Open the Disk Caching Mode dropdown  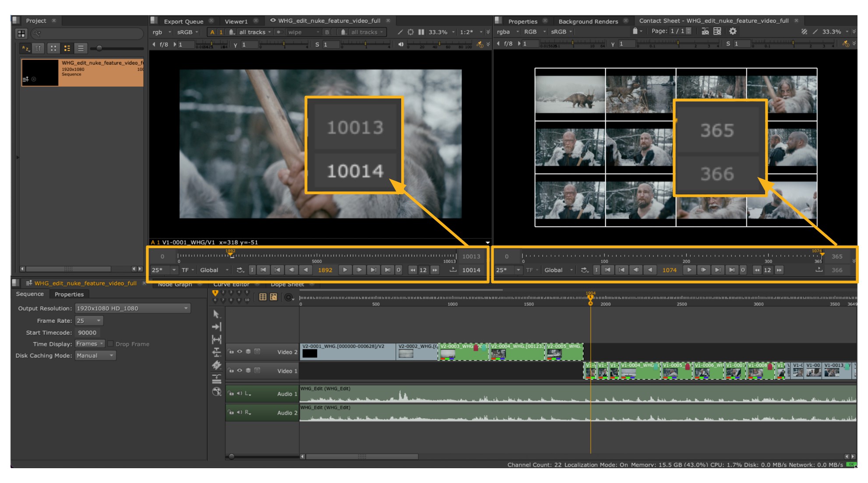click(x=95, y=356)
